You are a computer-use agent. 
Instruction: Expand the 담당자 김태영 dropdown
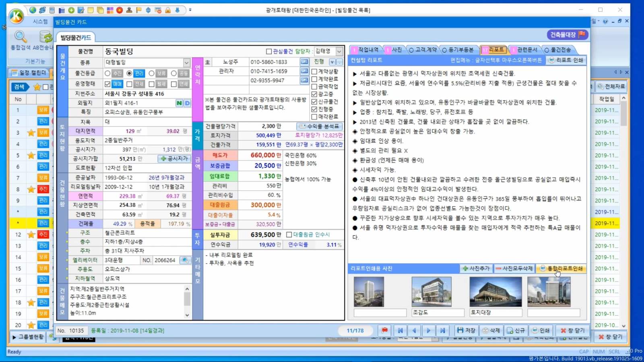(x=339, y=51)
